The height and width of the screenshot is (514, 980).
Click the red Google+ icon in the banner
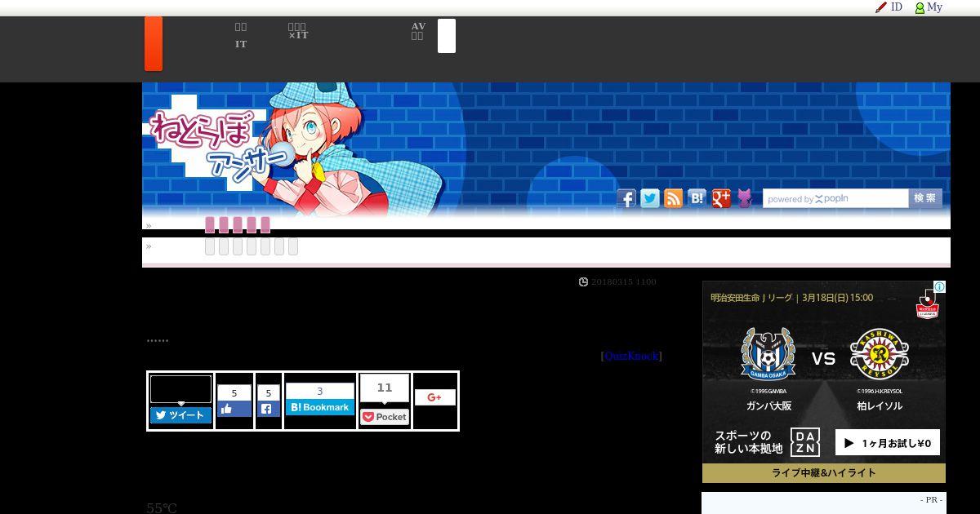point(721,198)
